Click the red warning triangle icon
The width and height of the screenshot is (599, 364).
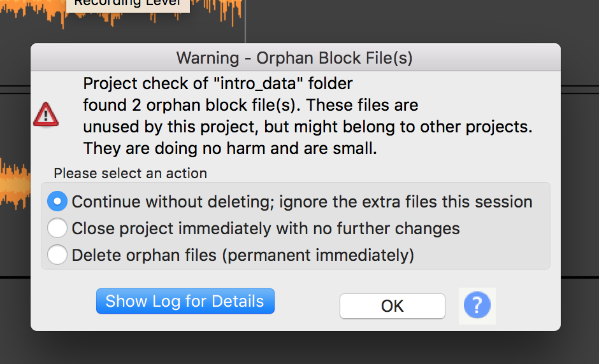46,115
